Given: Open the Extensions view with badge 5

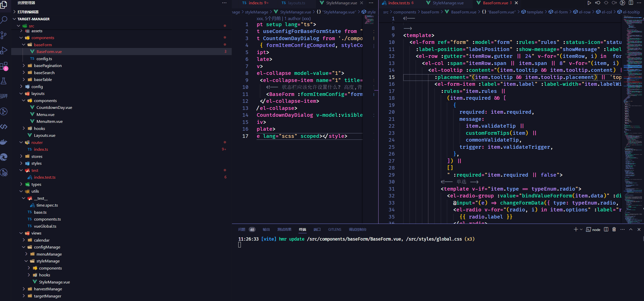Looking at the screenshot, I should coord(4,66).
